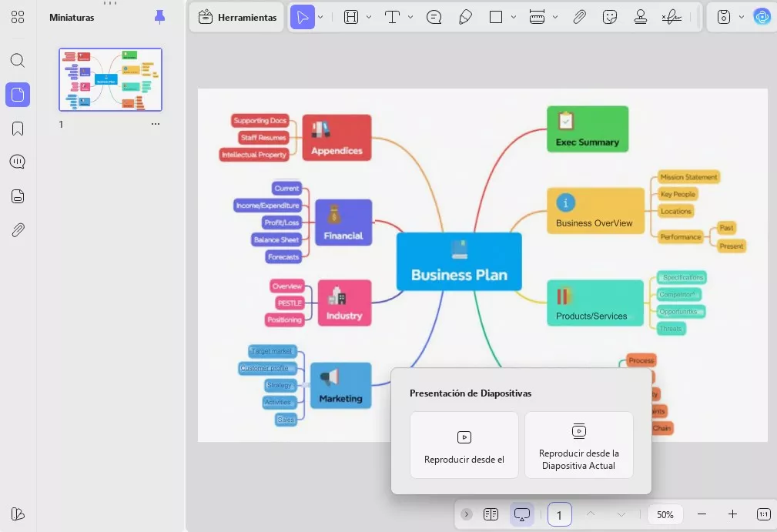Screen dimensions: 777x532
Task: Click the Customer profile label
Action: [x=267, y=368]
